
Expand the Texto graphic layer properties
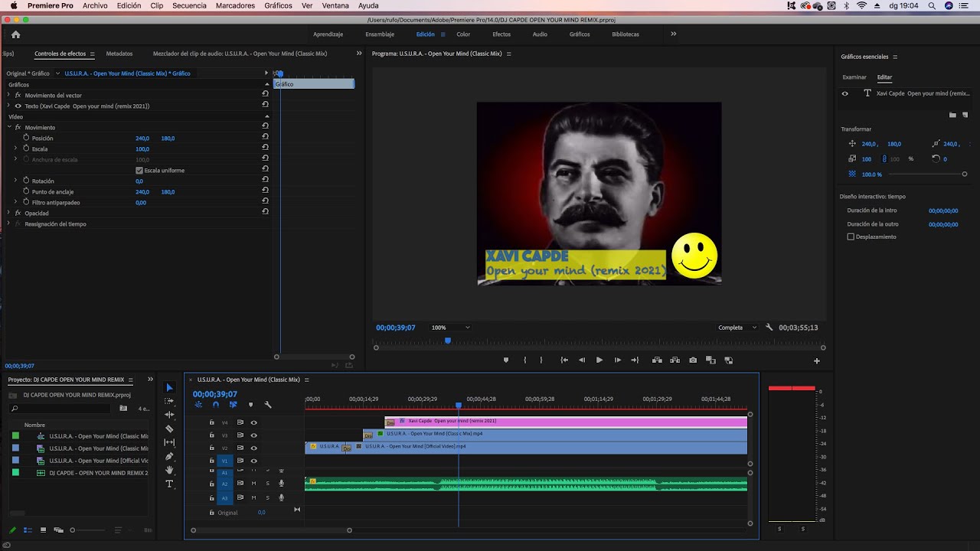tap(8, 106)
